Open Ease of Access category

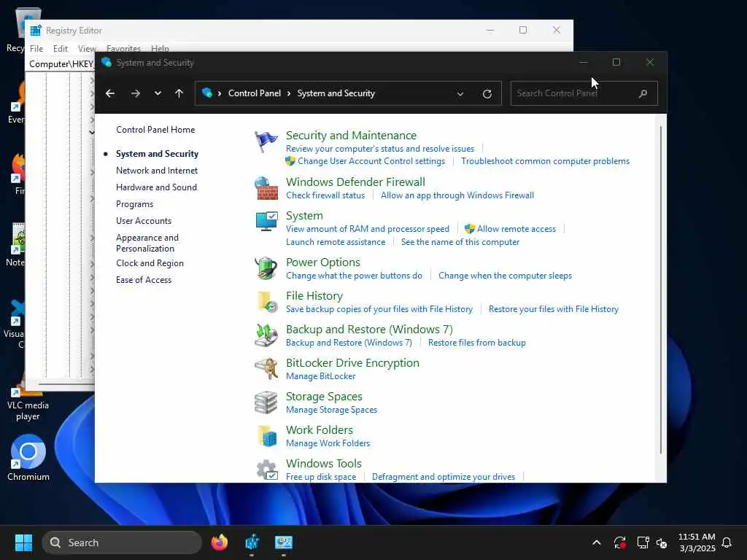(x=144, y=280)
